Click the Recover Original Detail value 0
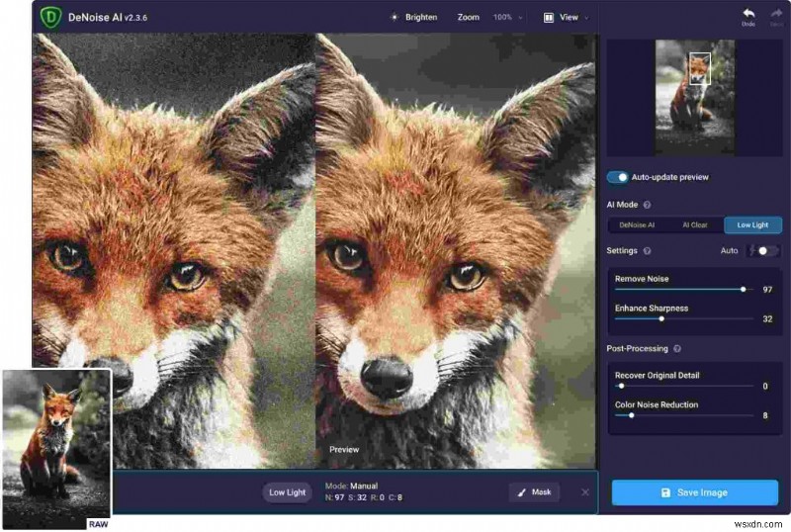The width and height of the screenshot is (791, 532). [765, 386]
